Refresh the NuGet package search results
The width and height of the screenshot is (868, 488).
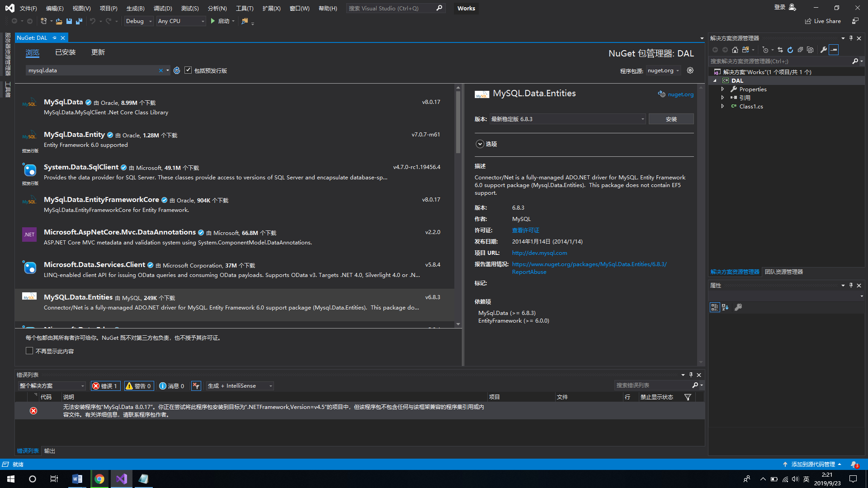click(x=177, y=70)
